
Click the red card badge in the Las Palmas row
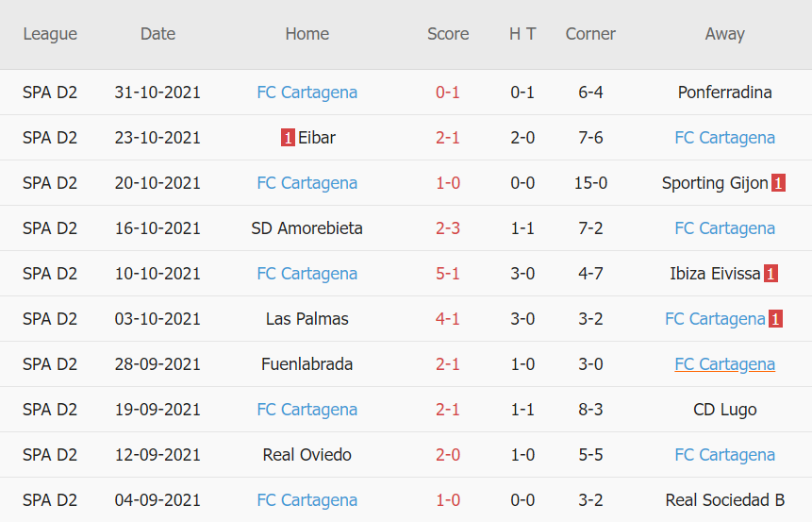click(775, 319)
